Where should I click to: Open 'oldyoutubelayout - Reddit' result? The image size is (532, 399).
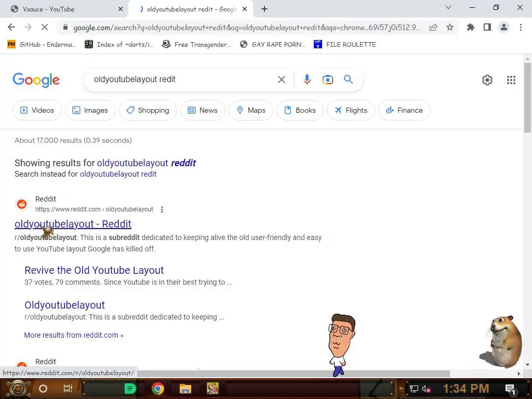coord(73,224)
